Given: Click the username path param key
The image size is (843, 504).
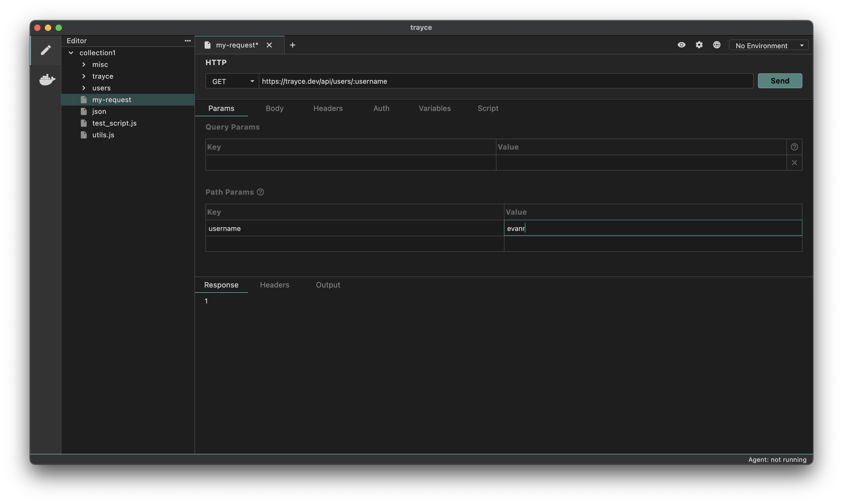Looking at the screenshot, I should coord(355,229).
